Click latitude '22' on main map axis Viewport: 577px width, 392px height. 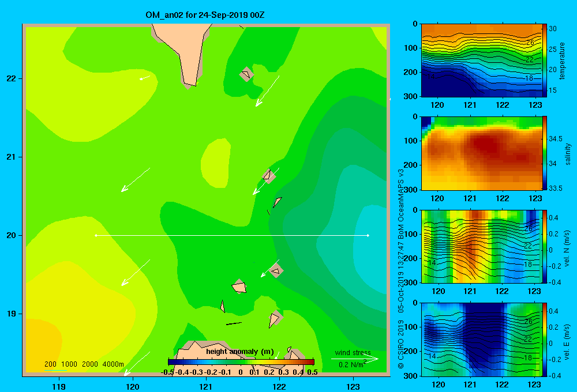12,79
